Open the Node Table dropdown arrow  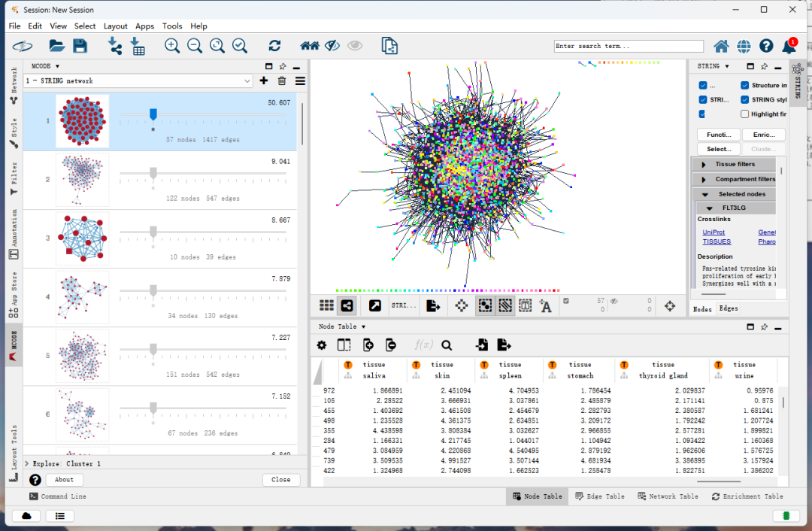point(364,326)
